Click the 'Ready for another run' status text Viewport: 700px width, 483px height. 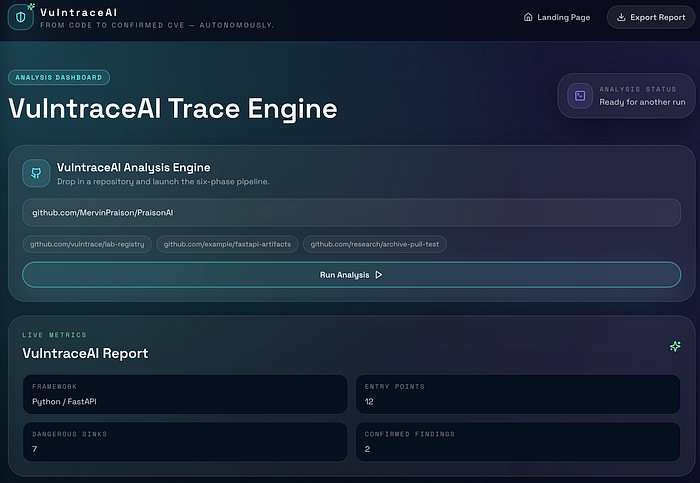(642, 102)
